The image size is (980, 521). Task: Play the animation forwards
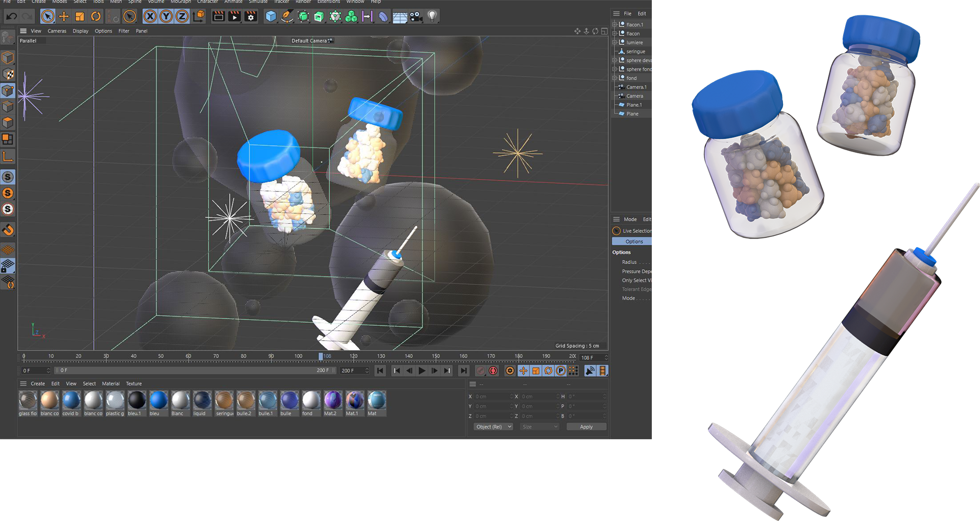[x=422, y=371]
